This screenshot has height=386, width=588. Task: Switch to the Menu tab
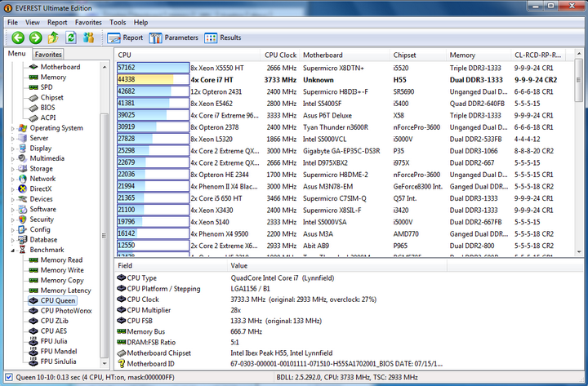[17, 54]
